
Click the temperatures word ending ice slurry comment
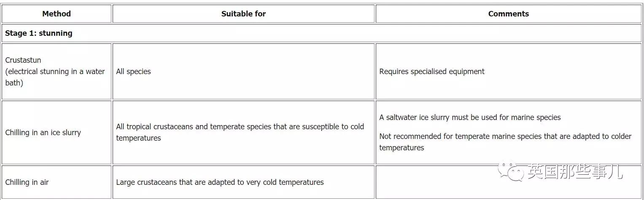click(401, 148)
